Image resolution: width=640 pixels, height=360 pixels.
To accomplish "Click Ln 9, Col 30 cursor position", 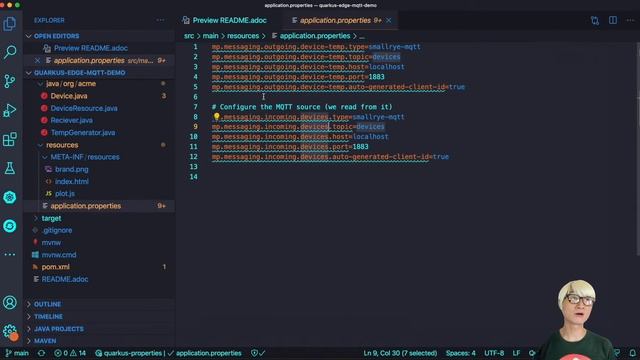I will (400, 353).
